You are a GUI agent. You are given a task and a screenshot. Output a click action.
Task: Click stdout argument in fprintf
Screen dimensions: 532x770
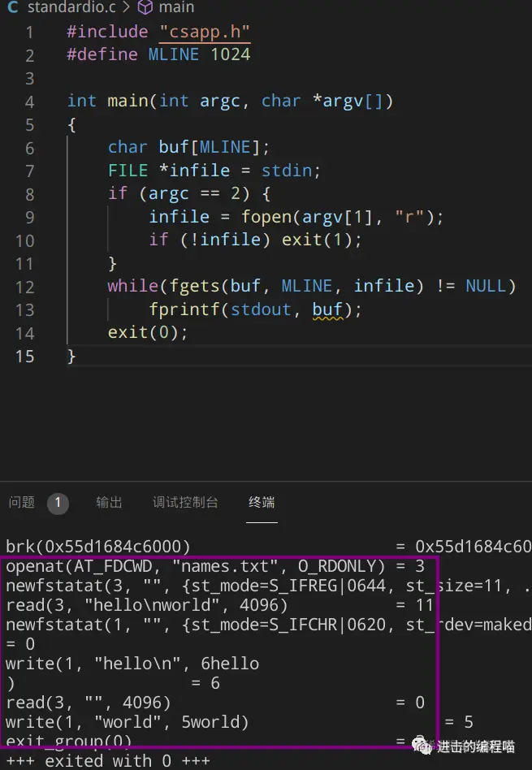coord(261,309)
